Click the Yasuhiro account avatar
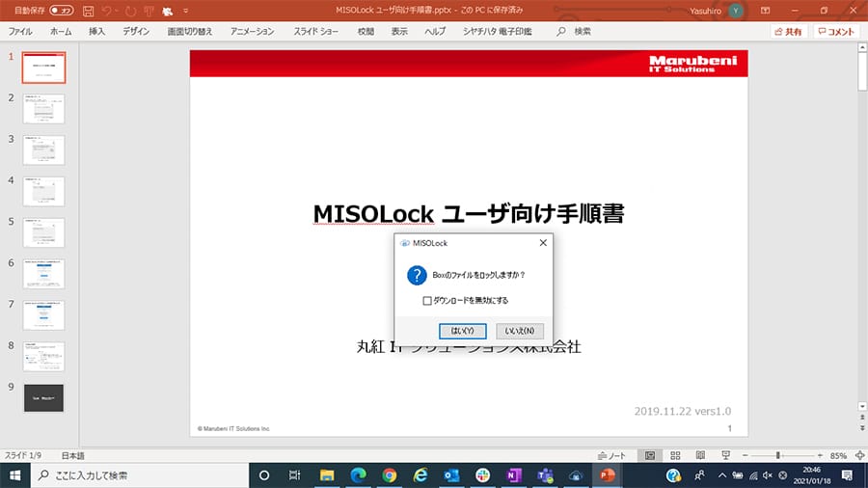 coord(736,11)
